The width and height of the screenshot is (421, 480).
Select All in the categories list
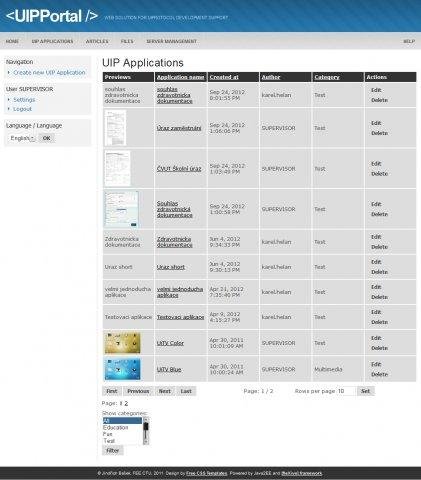122,421
